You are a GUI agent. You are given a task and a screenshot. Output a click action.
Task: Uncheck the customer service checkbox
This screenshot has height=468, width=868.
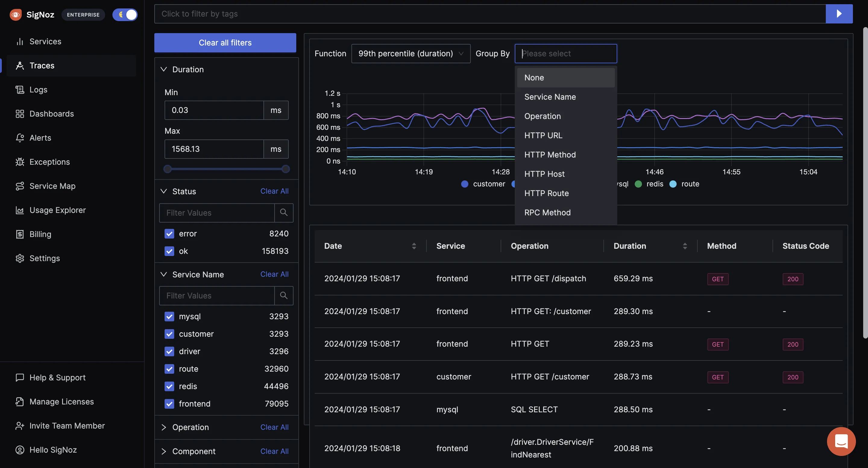pos(169,334)
